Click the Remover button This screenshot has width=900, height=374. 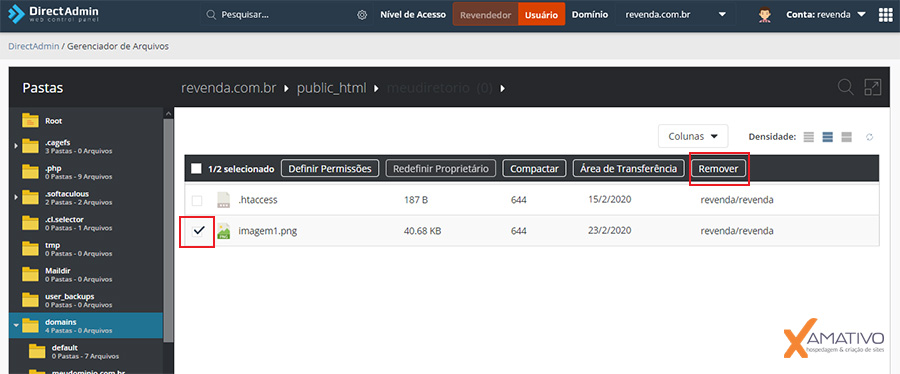718,169
